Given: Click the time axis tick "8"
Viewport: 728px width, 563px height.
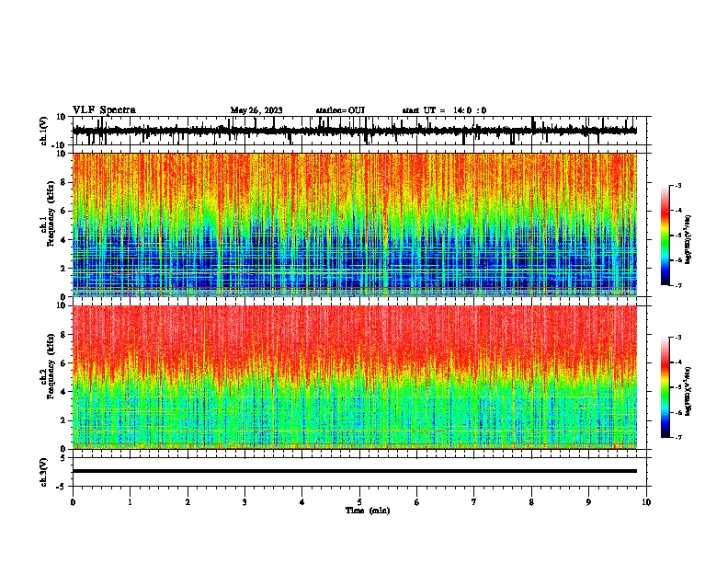Looking at the screenshot, I should click(x=531, y=502).
